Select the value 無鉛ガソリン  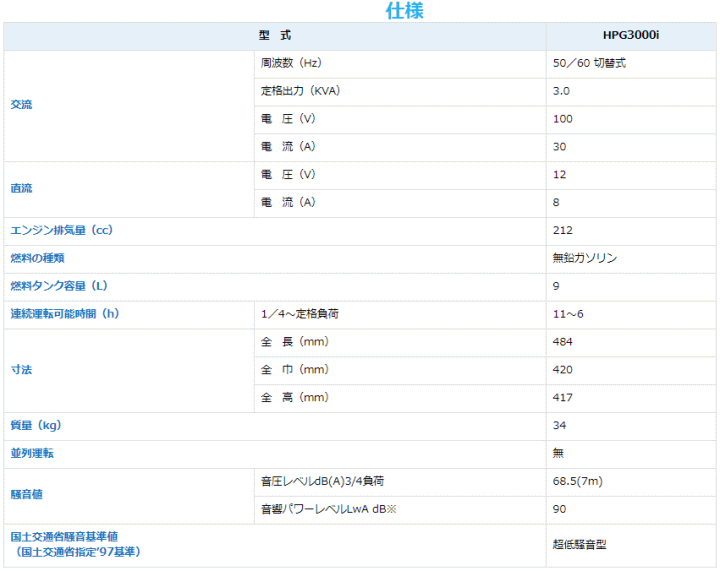(585, 258)
